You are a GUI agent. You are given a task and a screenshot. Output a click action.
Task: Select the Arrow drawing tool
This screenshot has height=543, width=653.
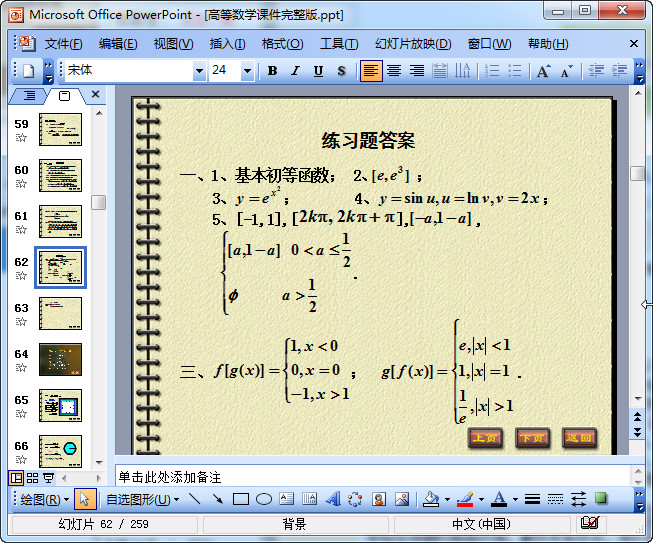coord(217,499)
